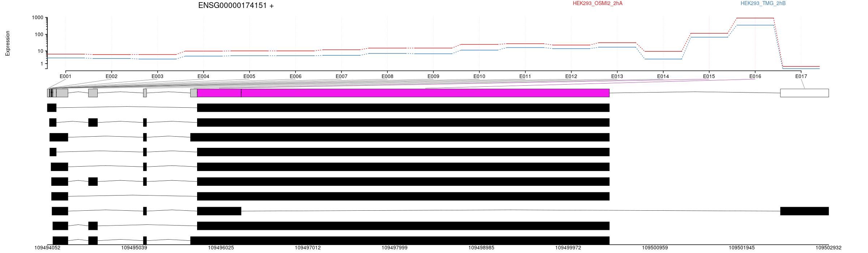This screenshot has width=868, height=253.
Task: Click exon bin label E015
Action: (709, 76)
